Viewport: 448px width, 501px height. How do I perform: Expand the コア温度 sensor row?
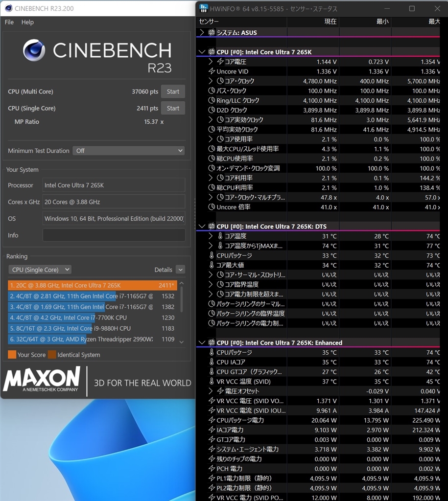pyautogui.click(x=211, y=236)
